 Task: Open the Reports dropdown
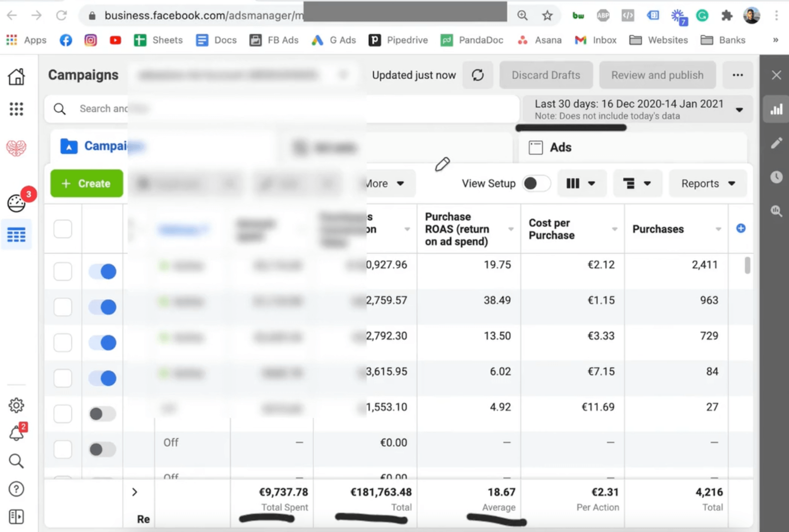coord(708,183)
